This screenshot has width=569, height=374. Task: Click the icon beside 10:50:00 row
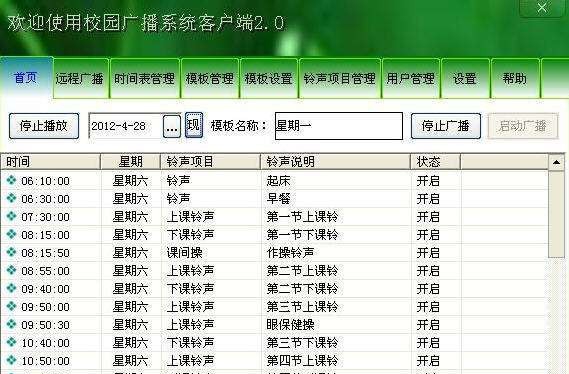(12, 360)
